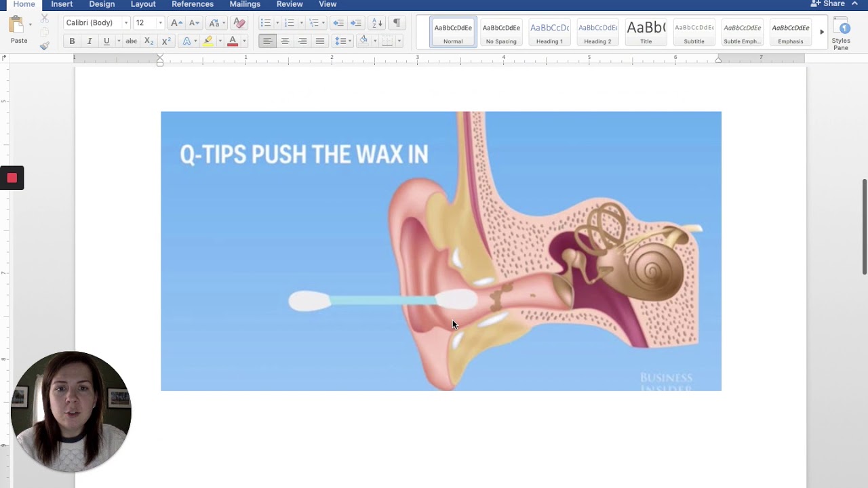Image resolution: width=868 pixels, height=488 pixels.
Task: Show paragraph marks with the pilcrow icon
Action: [x=397, y=23]
